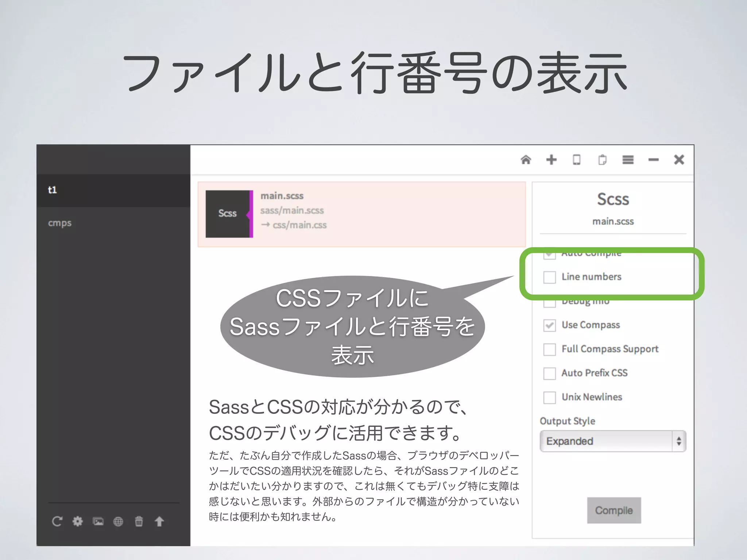Enable the Unix Newlines checkbox
The image size is (747, 560).
pos(550,397)
